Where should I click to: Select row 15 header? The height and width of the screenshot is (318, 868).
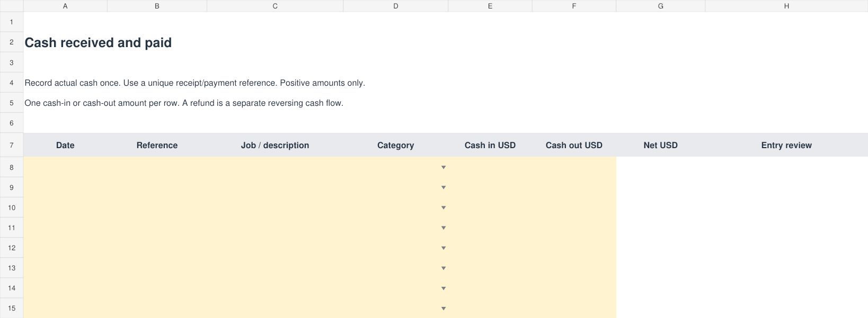tap(12, 308)
